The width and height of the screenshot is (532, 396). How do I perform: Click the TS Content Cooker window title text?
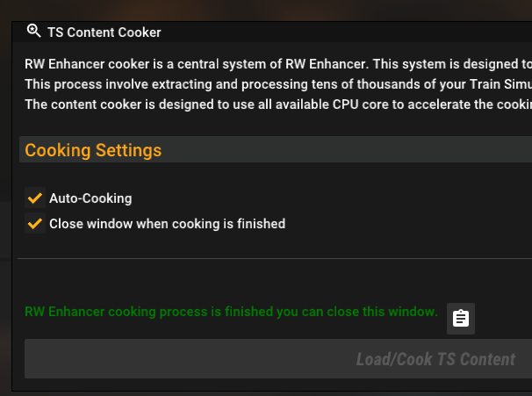pyautogui.click(x=104, y=32)
